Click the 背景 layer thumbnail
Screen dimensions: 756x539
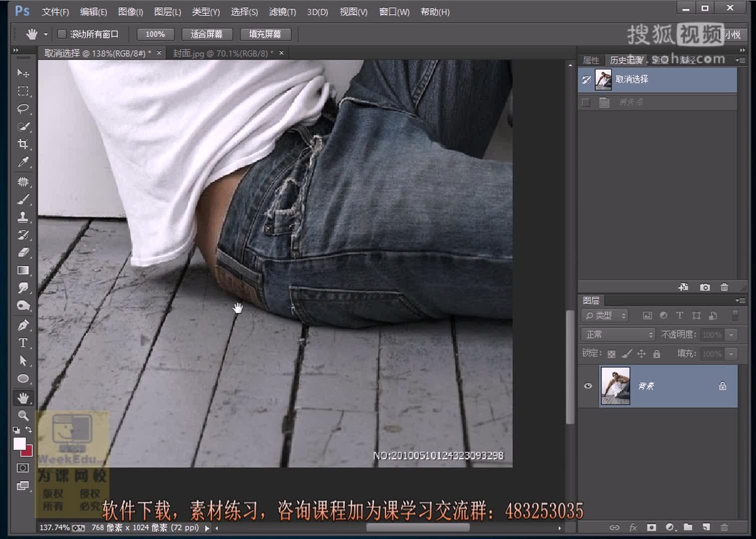click(x=615, y=386)
